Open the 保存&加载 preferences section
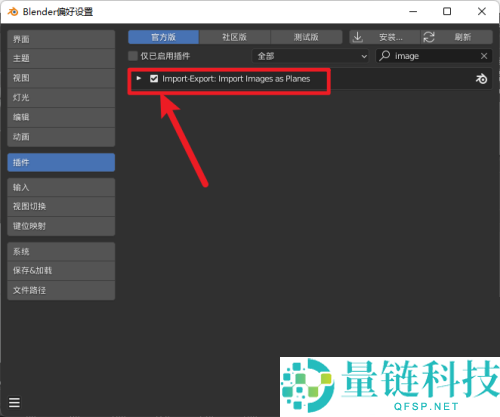 click(x=61, y=271)
